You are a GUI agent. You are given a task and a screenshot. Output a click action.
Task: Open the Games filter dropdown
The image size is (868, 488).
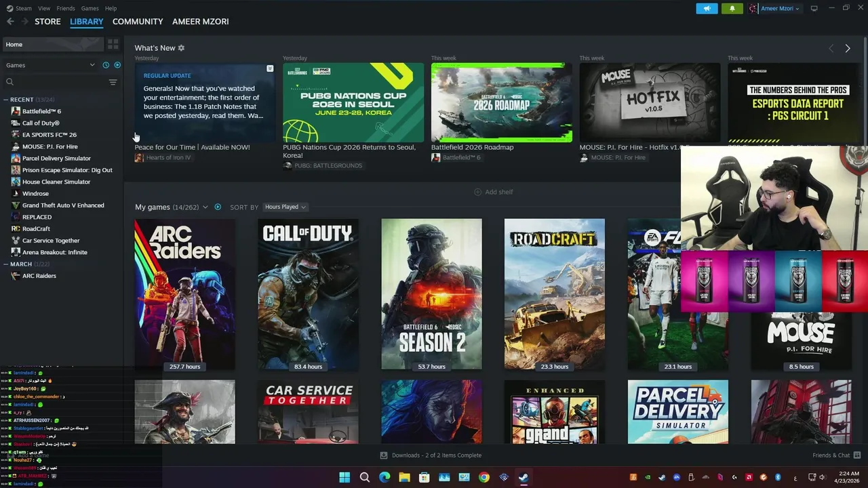point(50,65)
